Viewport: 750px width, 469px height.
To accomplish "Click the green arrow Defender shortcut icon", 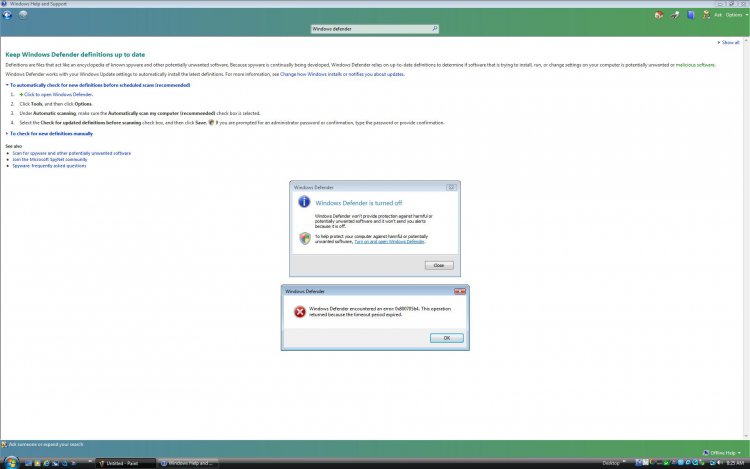I will 21,95.
